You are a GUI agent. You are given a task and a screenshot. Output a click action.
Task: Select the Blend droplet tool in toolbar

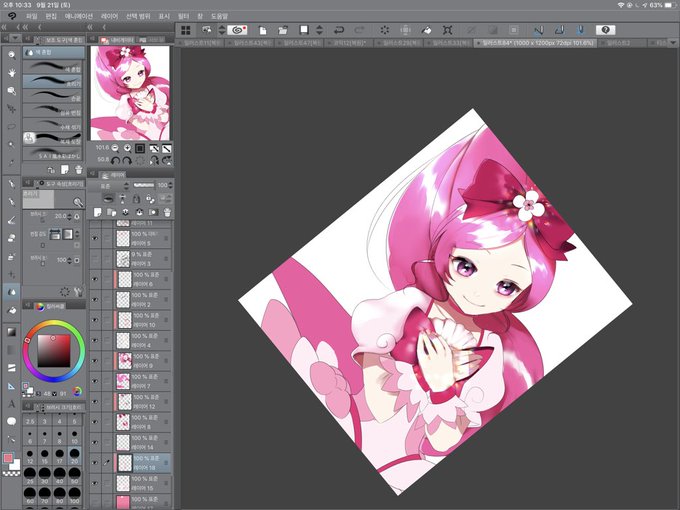click(x=12, y=292)
